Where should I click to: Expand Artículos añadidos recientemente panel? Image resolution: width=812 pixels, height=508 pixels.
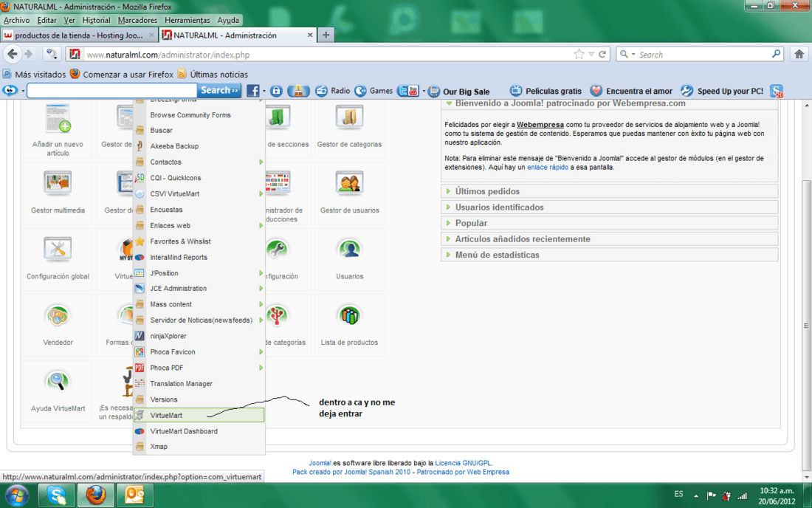609,238
